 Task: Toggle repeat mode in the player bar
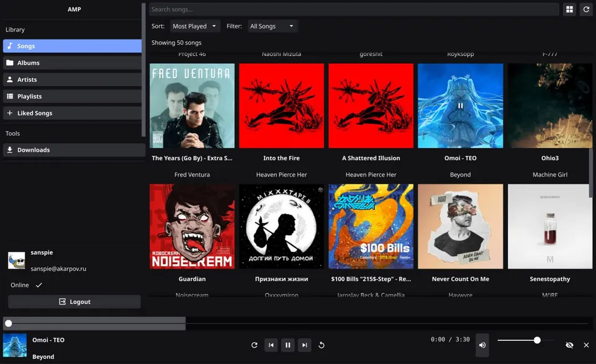(255, 345)
